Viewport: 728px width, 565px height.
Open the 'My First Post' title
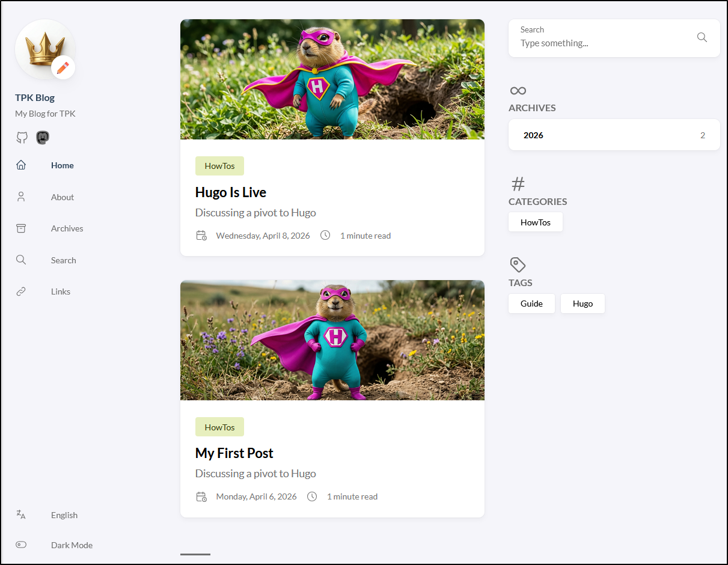tap(234, 453)
